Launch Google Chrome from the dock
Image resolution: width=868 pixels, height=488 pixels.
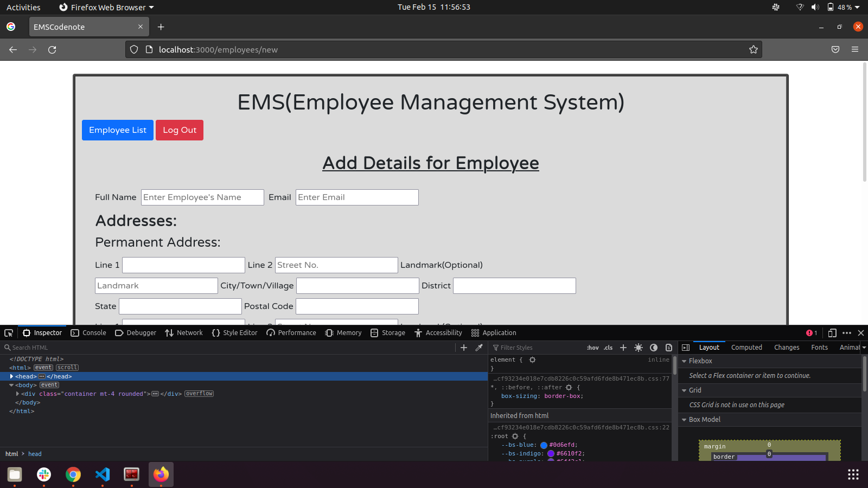click(73, 474)
